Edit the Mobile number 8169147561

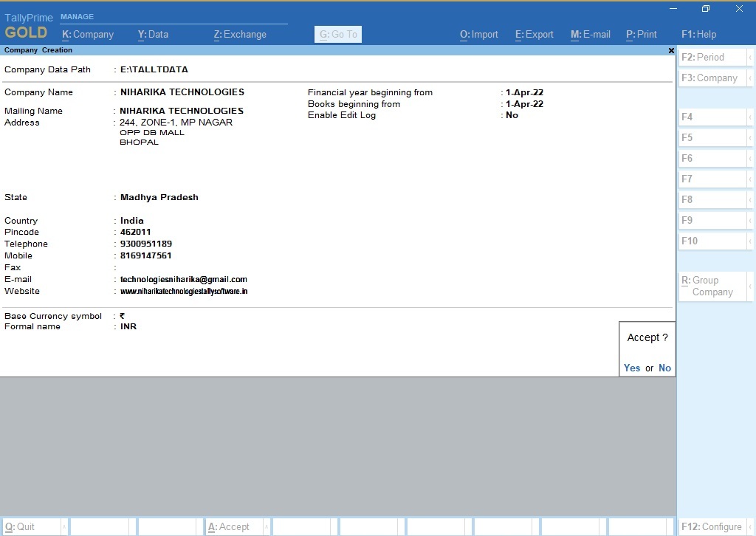[145, 255]
